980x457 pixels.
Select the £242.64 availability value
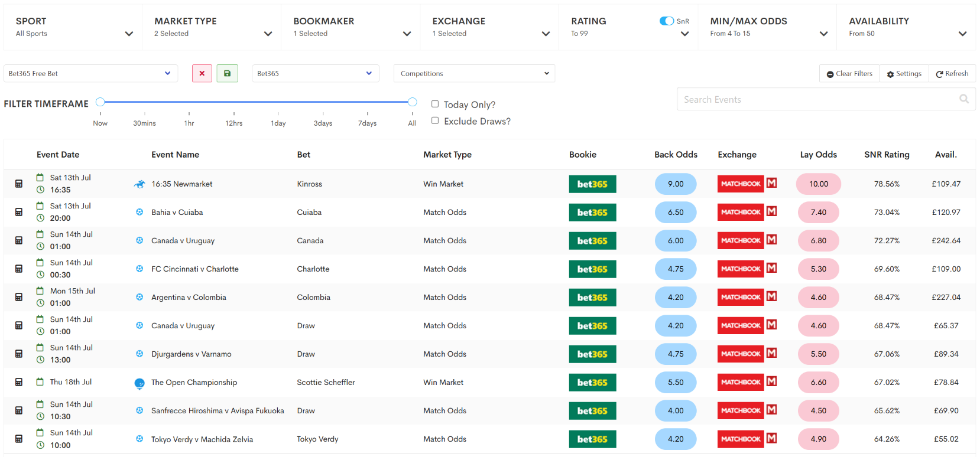click(946, 241)
